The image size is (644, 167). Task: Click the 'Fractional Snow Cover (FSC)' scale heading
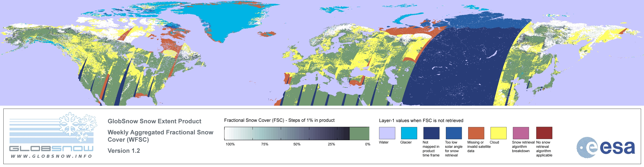coord(279,120)
